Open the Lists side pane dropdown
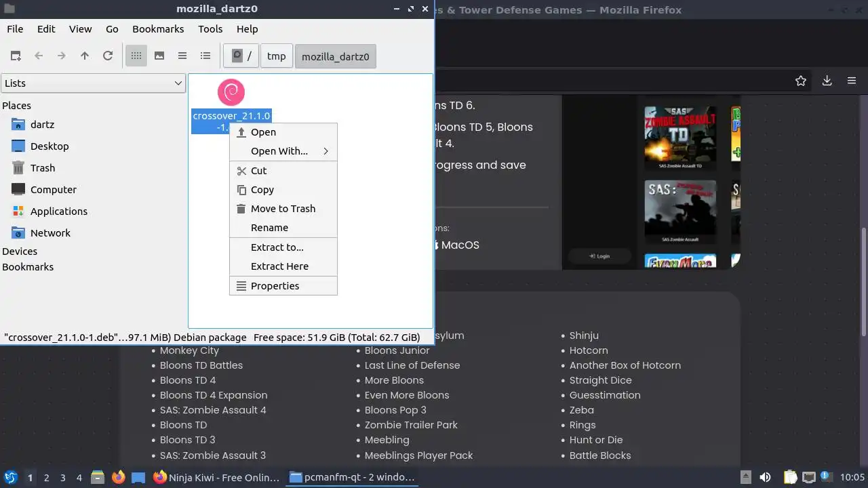 click(93, 83)
